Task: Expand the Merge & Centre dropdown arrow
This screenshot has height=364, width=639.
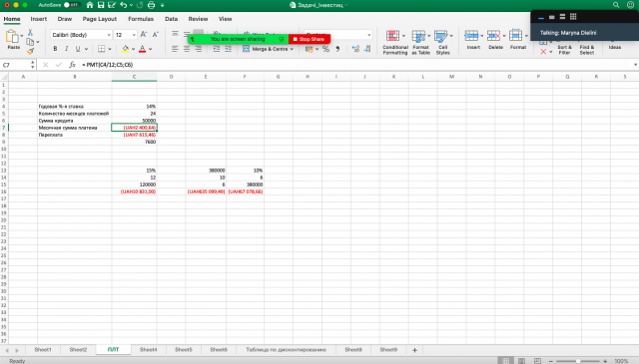Action: click(292, 49)
